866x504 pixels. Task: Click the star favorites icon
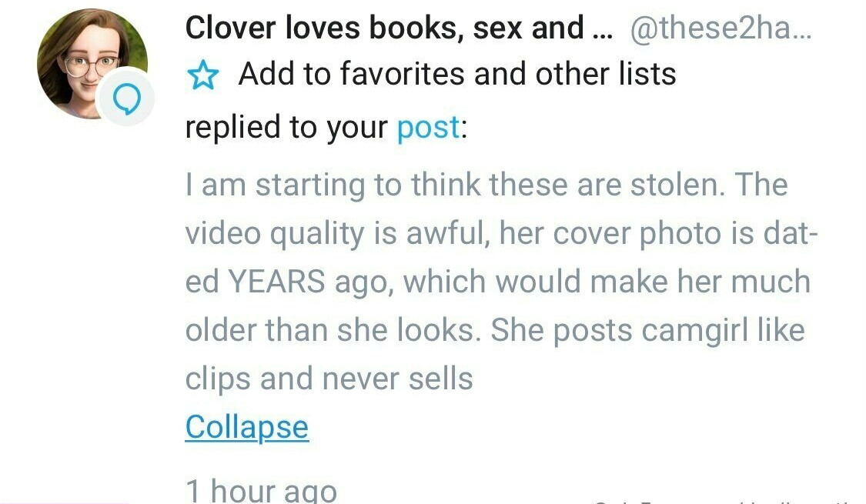coord(202,75)
